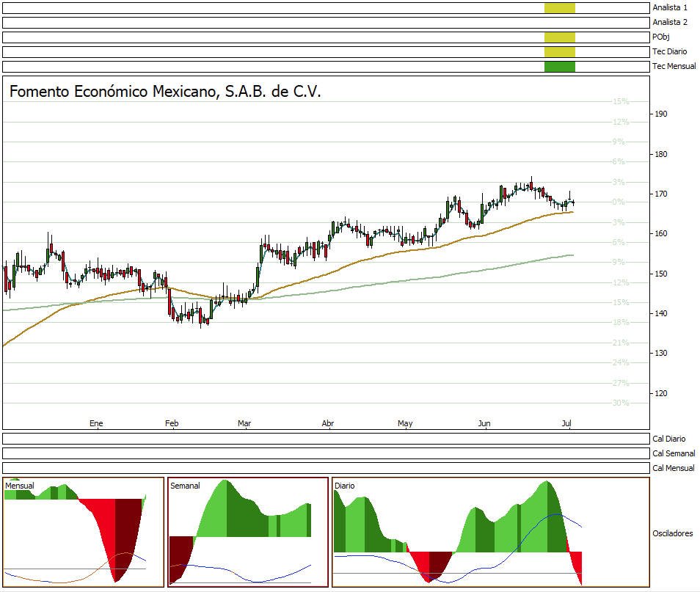Screen dimensions: 700x592
Task: Click the 140 price axis label
Action: [660, 314]
